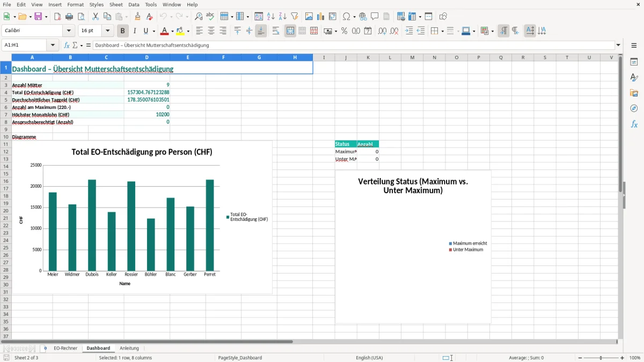Image resolution: width=644 pixels, height=362 pixels.
Task: Open the sidebar Styles panel
Action: pyautogui.click(x=634, y=77)
